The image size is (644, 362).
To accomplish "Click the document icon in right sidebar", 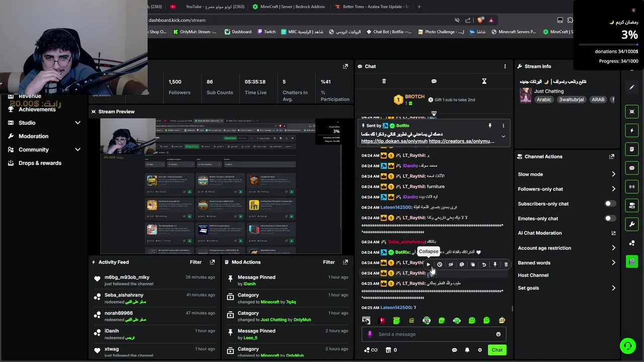I will [x=632, y=149].
